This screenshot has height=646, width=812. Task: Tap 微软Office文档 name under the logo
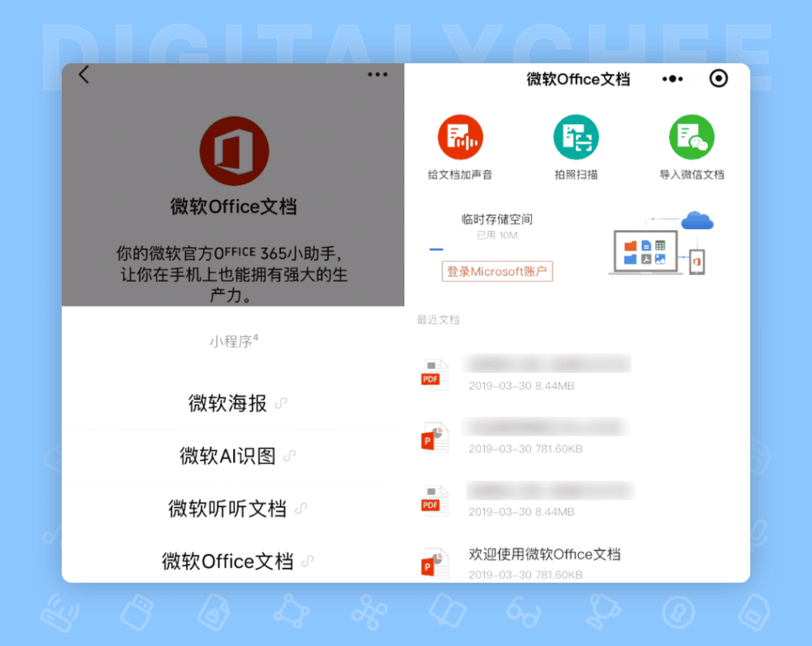pos(234,206)
